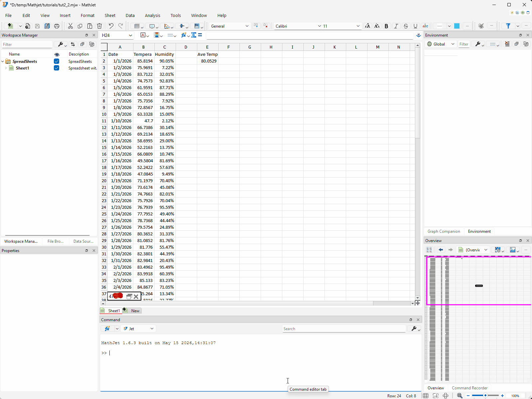Open the Sheet menu

point(110,15)
